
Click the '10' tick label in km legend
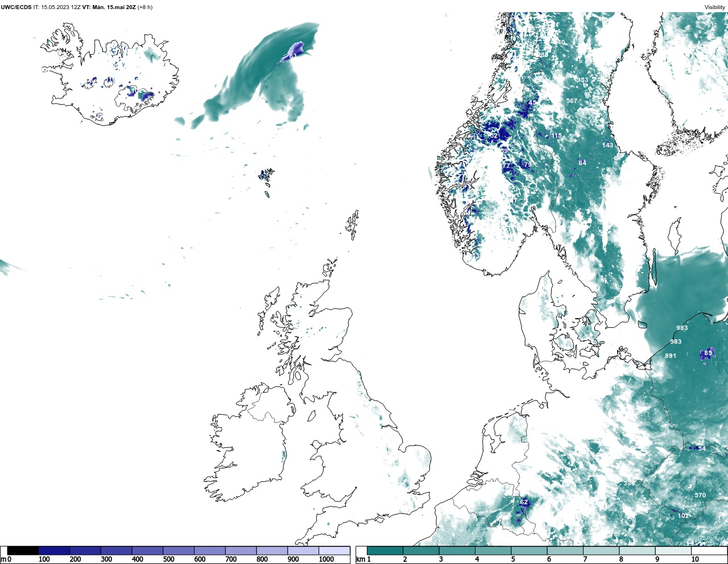tap(695, 559)
